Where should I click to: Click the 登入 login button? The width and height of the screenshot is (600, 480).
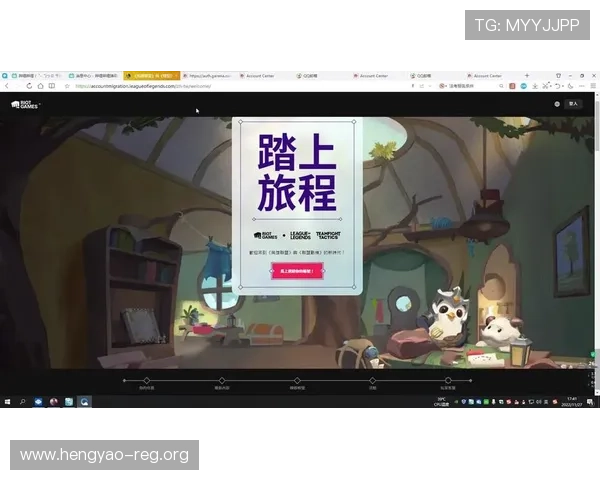(573, 104)
